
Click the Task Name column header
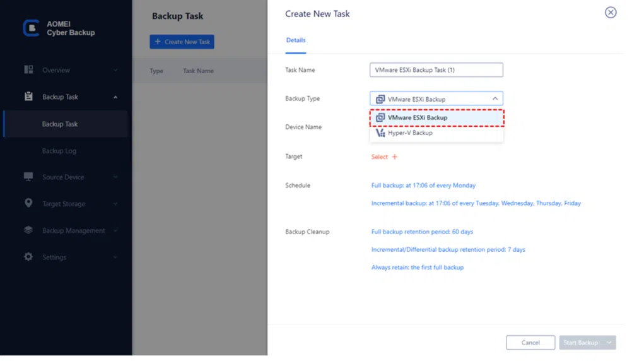click(x=199, y=71)
